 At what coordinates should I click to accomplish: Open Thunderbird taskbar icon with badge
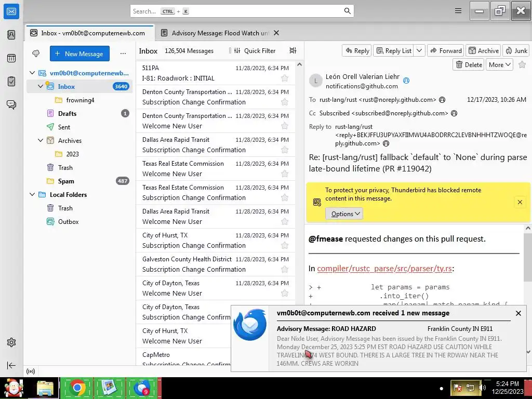click(x=142, y=388)
